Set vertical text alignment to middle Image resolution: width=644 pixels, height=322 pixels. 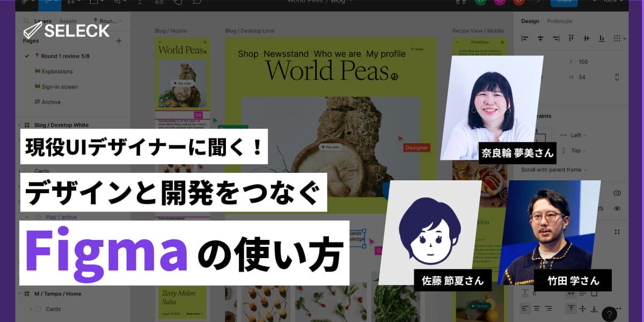583,309
